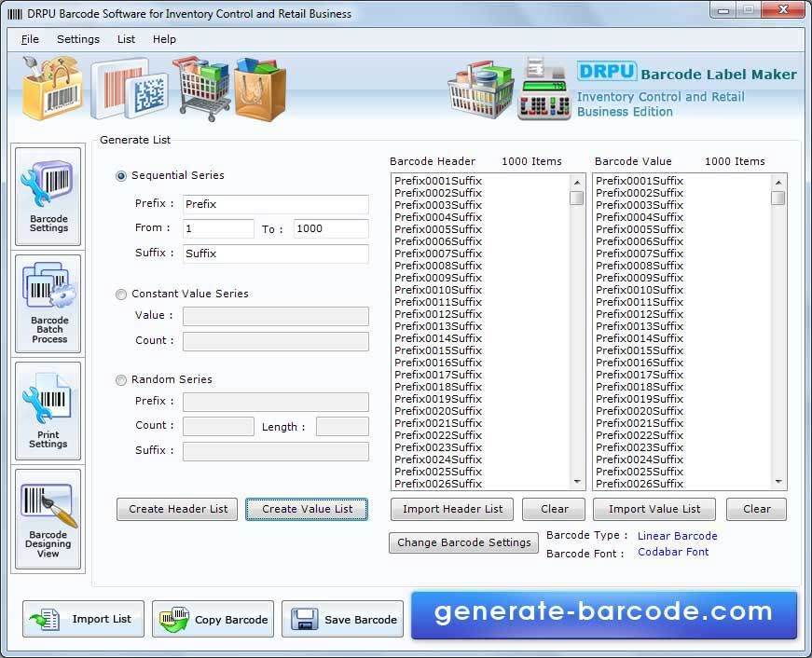Select Prefix0001Suffix in Barcode Header list
Viewport: 812px width, 658px height.
[x=438, y=181]
